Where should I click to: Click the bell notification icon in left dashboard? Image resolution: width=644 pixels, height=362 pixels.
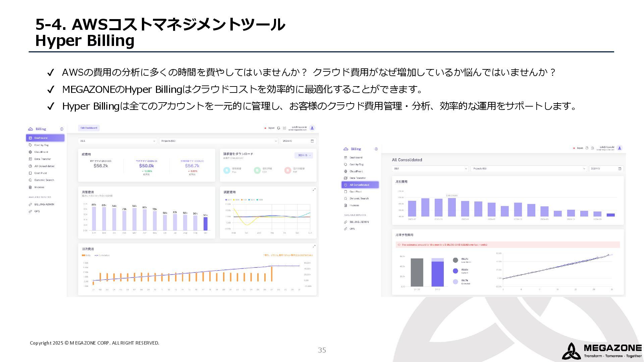point(278,128)
